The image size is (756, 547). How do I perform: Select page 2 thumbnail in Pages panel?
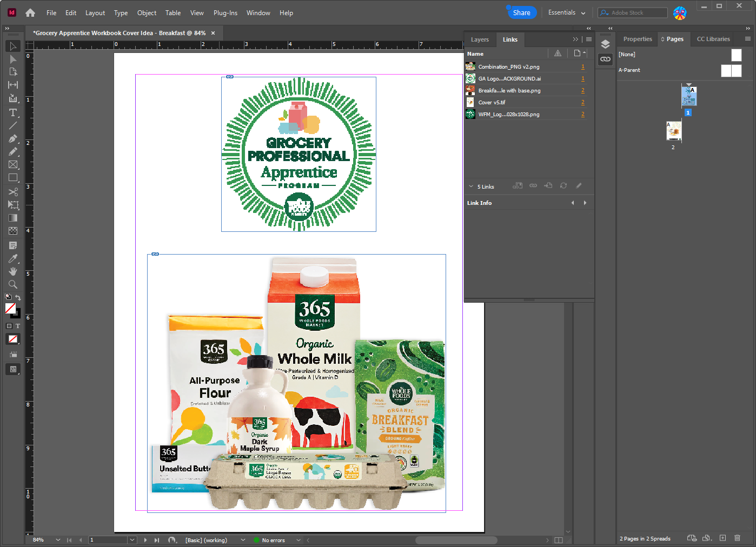click(674, 130)
